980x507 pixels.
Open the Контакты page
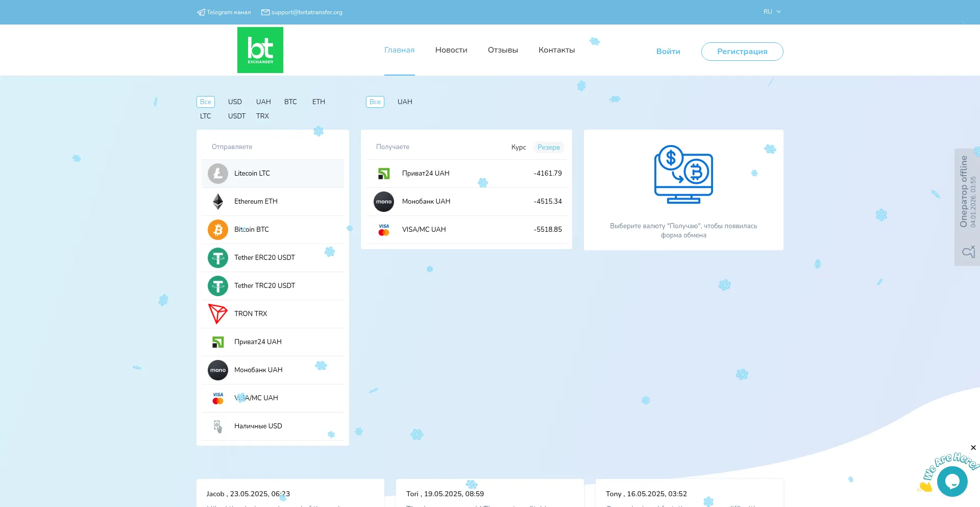556,50
